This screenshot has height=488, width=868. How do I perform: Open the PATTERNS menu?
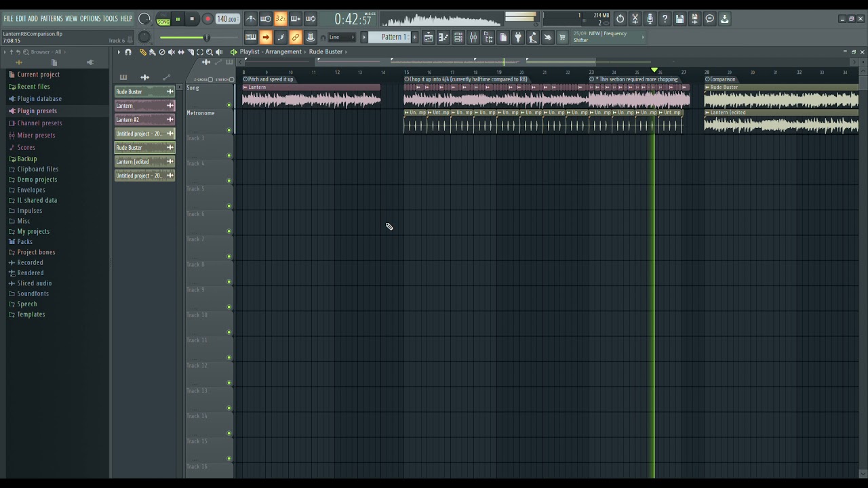(52, 19)
